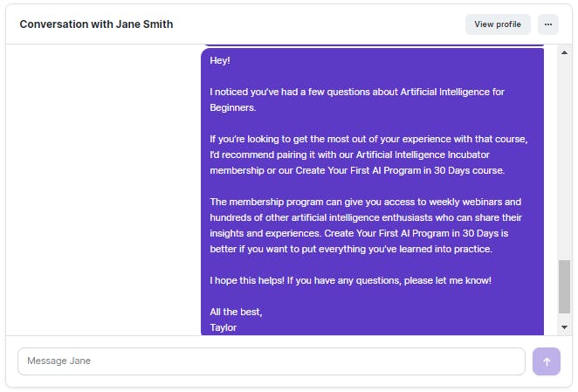Screen dimensions: 578x392
Task: Click scrollbar track above the thumb
Action: [x=564, y=159]
